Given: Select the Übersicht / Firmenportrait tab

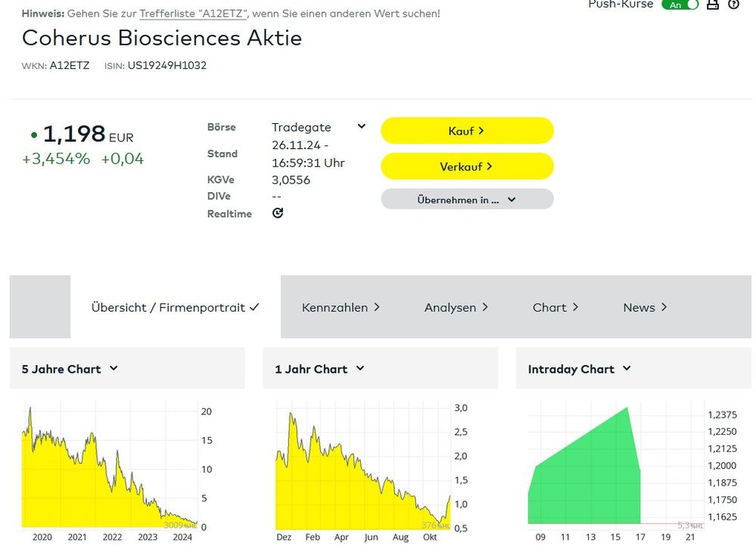Looking at the screenshot, I should 175,308.
